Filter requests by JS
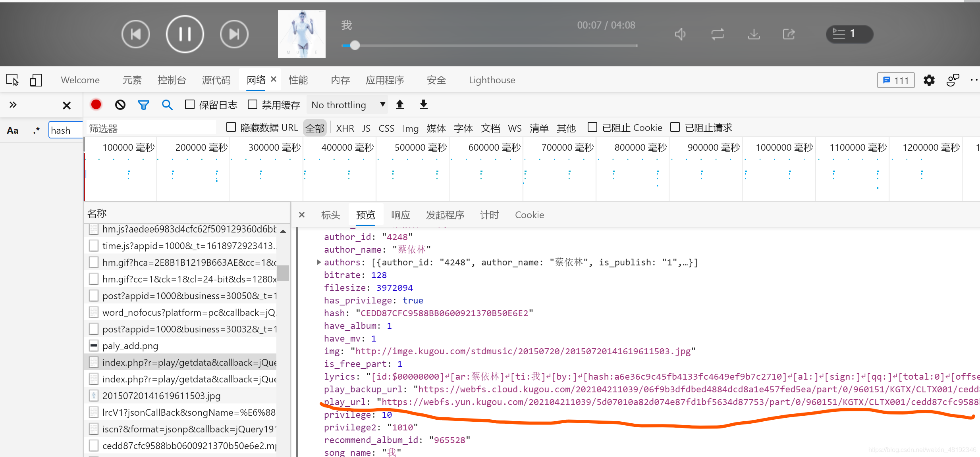The image size is (980, 457). (366, 128)
